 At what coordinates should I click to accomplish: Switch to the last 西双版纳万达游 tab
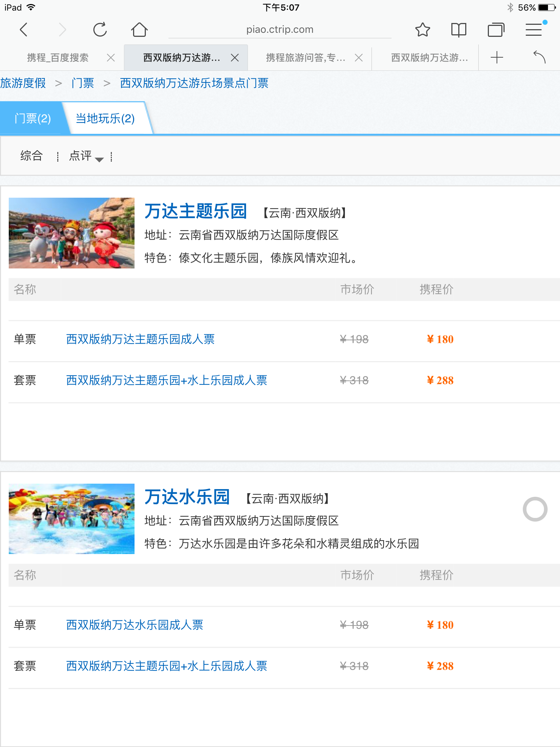(429, 58)
